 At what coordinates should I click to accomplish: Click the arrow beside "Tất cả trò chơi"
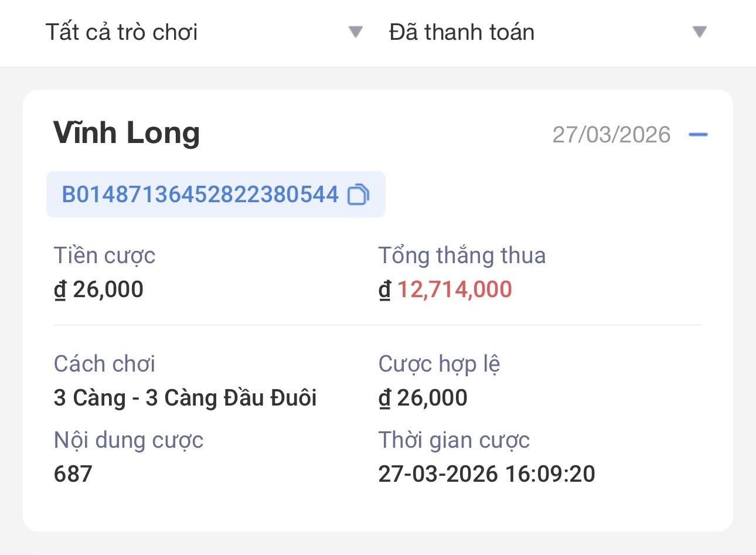(x=356, y=32)
